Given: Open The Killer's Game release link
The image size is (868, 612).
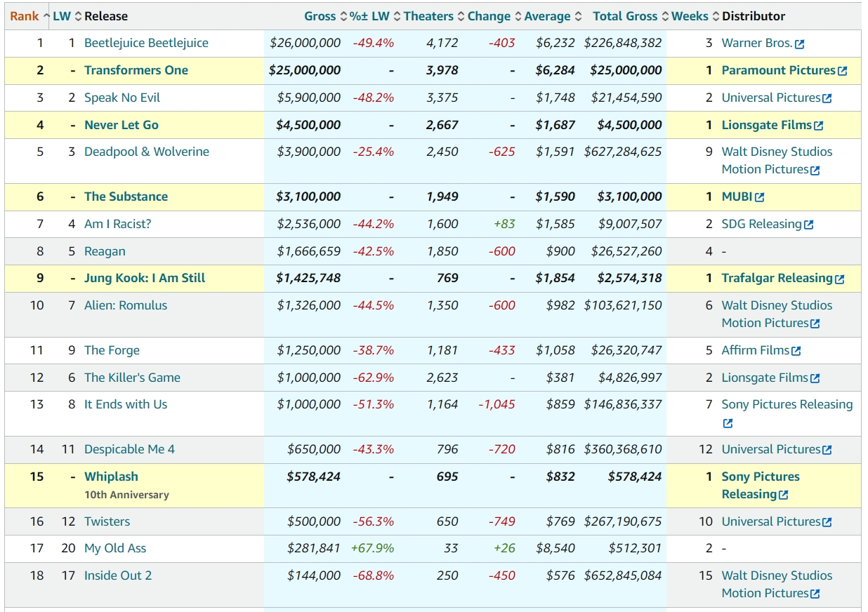Looking at the screenshot, I should (132, 378).
